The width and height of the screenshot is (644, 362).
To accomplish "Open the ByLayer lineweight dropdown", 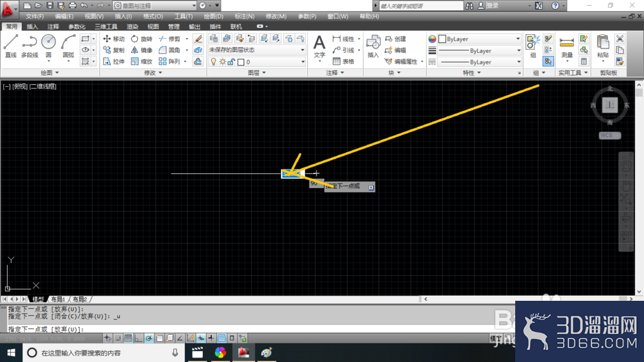I will (479, 50).
